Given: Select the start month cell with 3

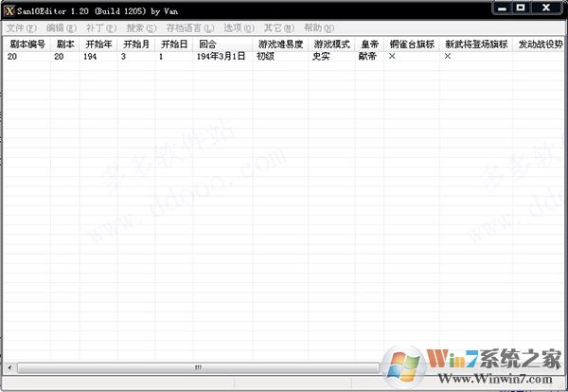Looking at the screenshot, I should 136,57.
